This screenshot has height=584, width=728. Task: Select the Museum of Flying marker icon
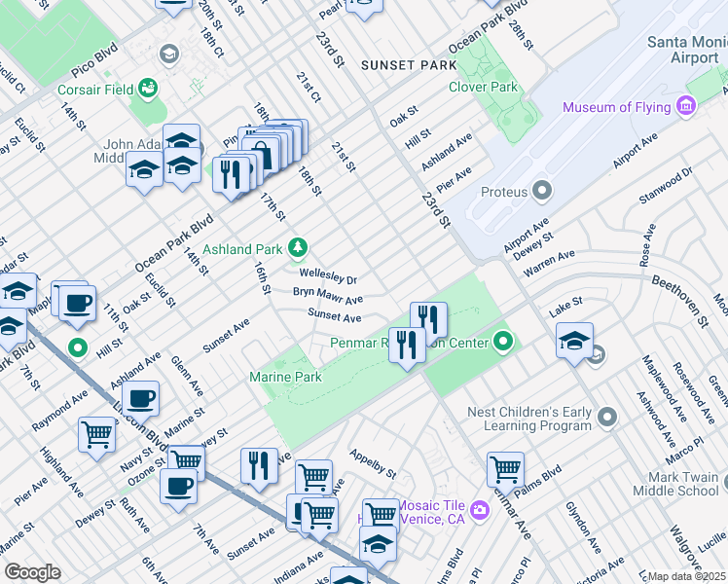(x=686, y=106)
